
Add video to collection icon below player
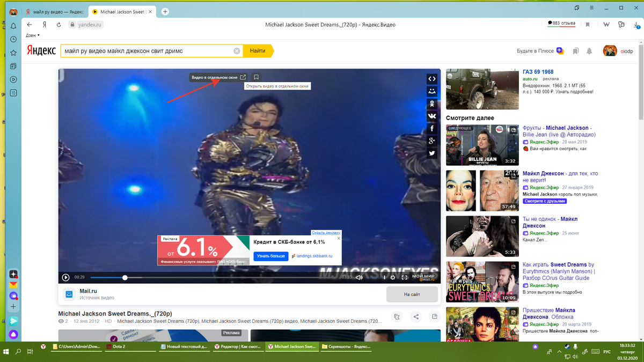point(397,316)
